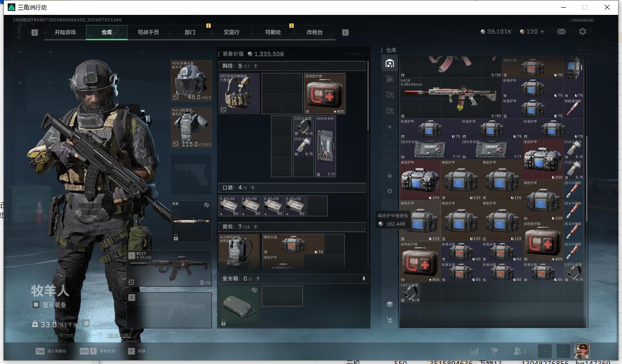
Task: Select the empty weapon slot 2
Action: pyautogui.click(x=169, y=310)
